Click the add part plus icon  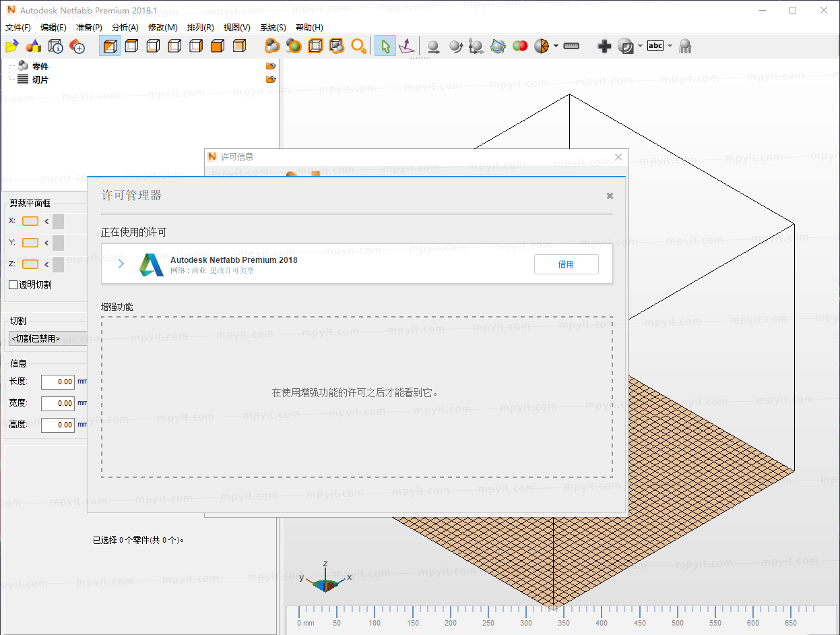pyautogui.click(x=77, y=46)
